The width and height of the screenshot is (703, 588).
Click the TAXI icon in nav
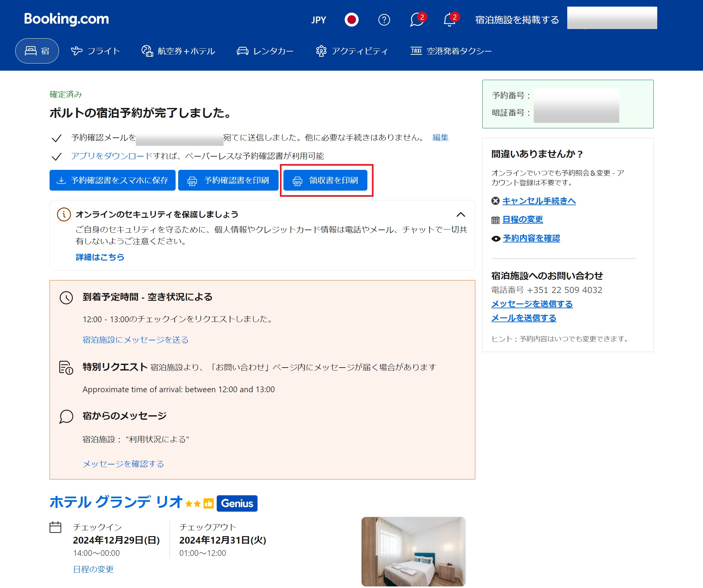(x=416, y=51)
